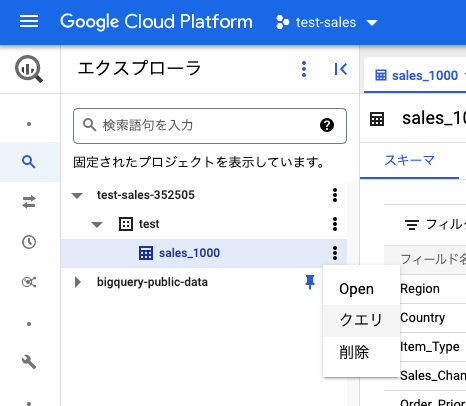
Task: Click the test-sales-352505 project name
Action: coord(146,195)
